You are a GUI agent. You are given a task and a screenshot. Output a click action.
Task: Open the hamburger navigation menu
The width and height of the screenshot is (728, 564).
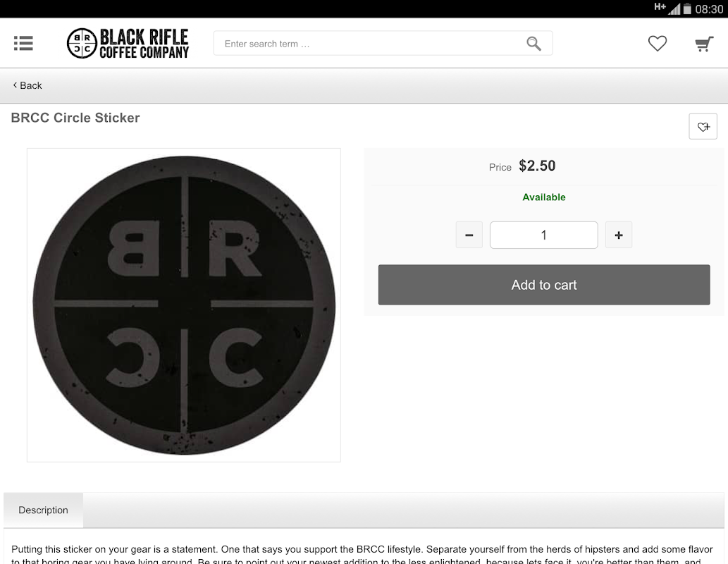[23, 43]
